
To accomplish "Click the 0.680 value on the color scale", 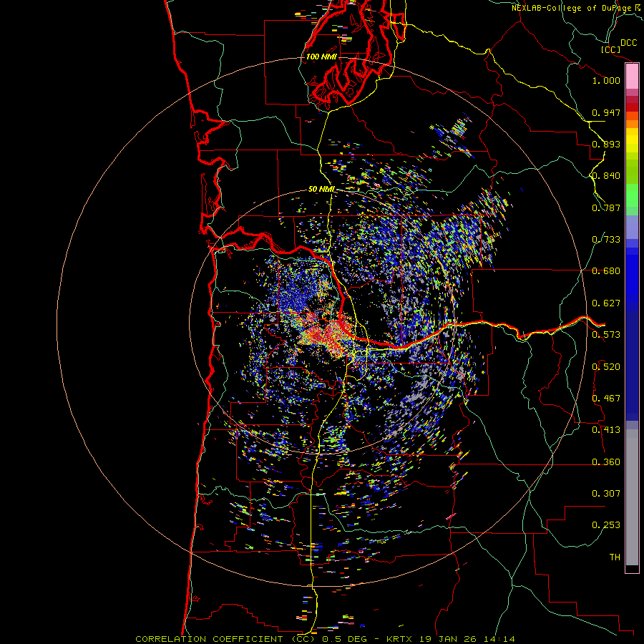I will tap(606, 271).
